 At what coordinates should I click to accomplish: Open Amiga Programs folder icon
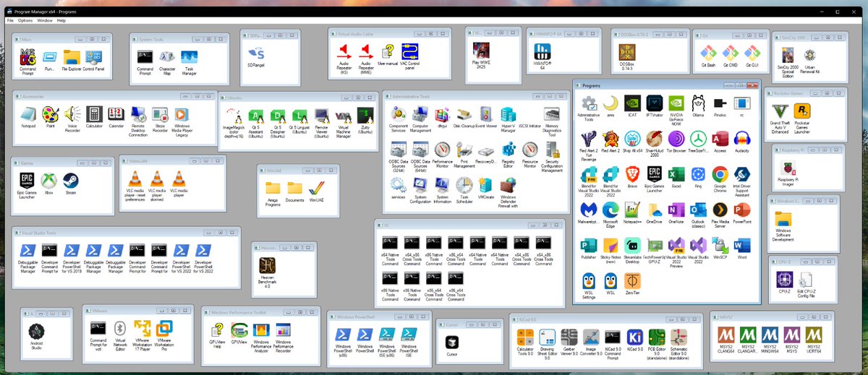273,188
